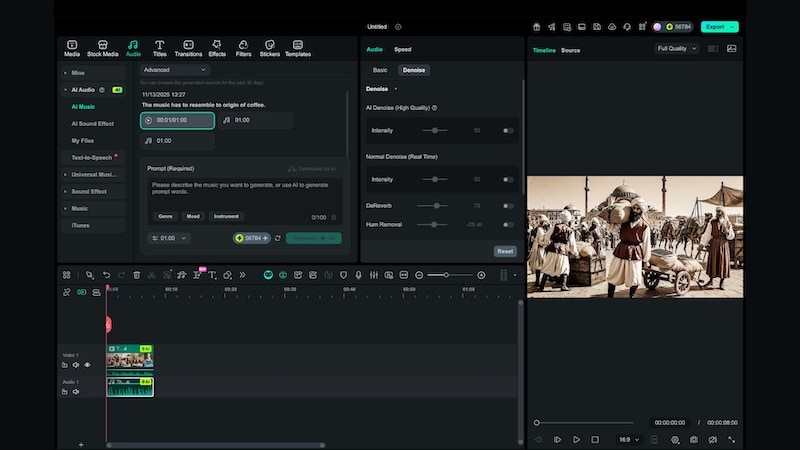This screenshot has height=450, width=800.
Task: Toggle the green auto ripple button
Action: 81,292
